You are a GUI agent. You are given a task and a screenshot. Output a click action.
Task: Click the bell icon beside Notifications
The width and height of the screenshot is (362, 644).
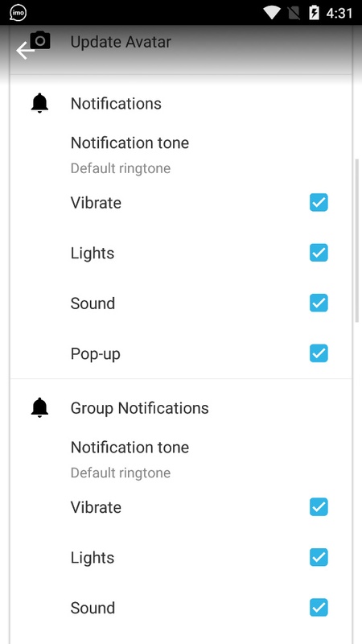coord(39,103)
